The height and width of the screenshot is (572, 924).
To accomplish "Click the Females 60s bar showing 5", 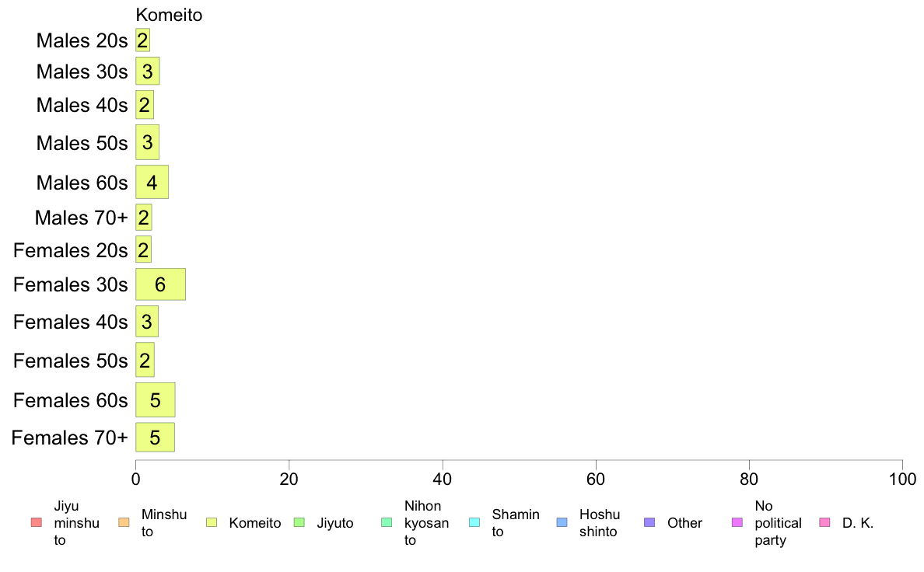I will click(x=155, y=400).
